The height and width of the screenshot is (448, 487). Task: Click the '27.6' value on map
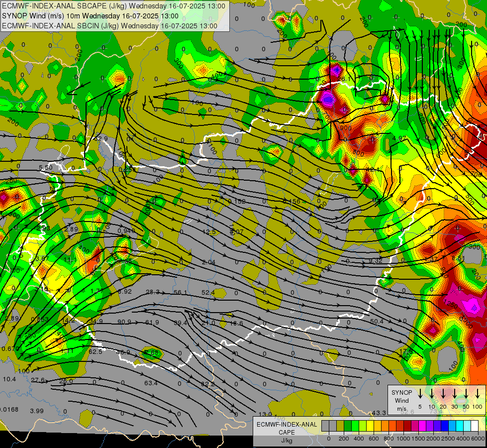pos(38,380)
